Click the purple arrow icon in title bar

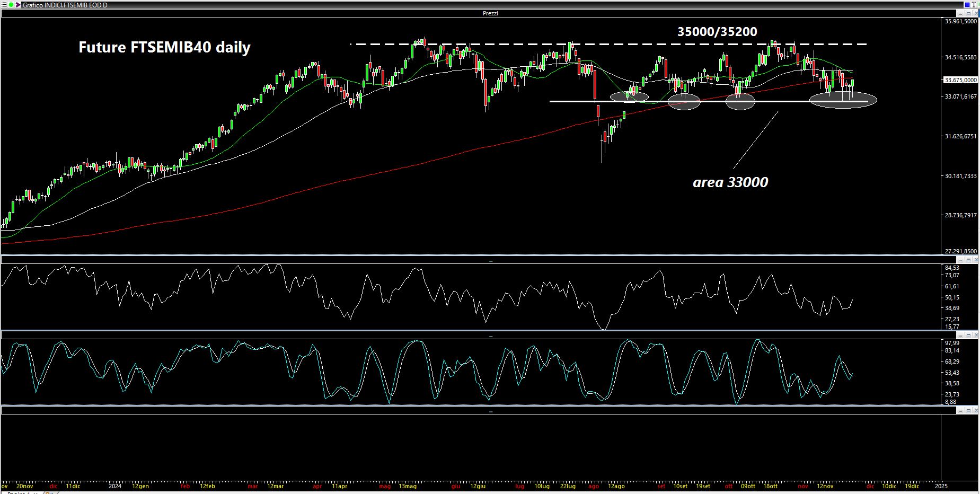coord(18,5)
